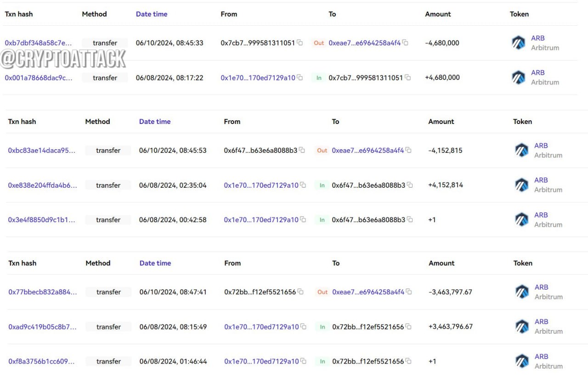Copy From address of +4,680,000 transfer

click(x=300, y=78)
